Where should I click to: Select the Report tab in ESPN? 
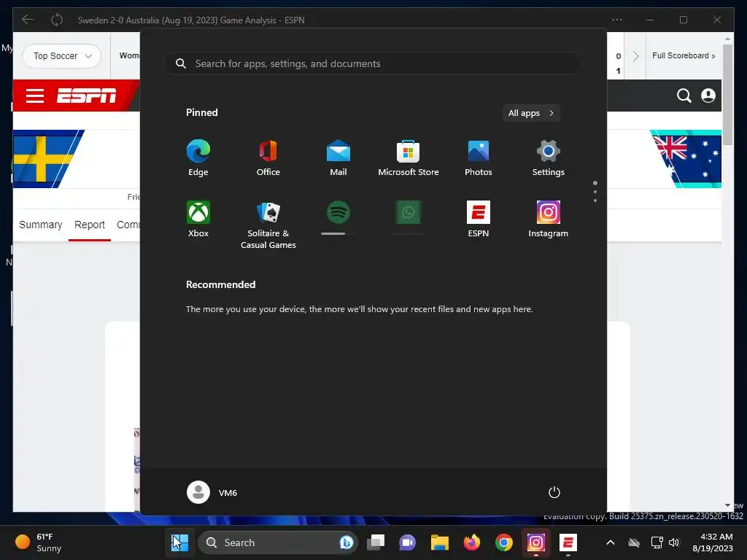click(x=90, y=225)
